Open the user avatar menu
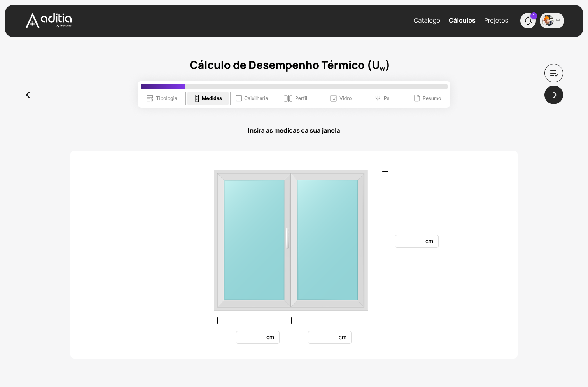This screenshot has width=588, height=387. click(x=548, y=21)
